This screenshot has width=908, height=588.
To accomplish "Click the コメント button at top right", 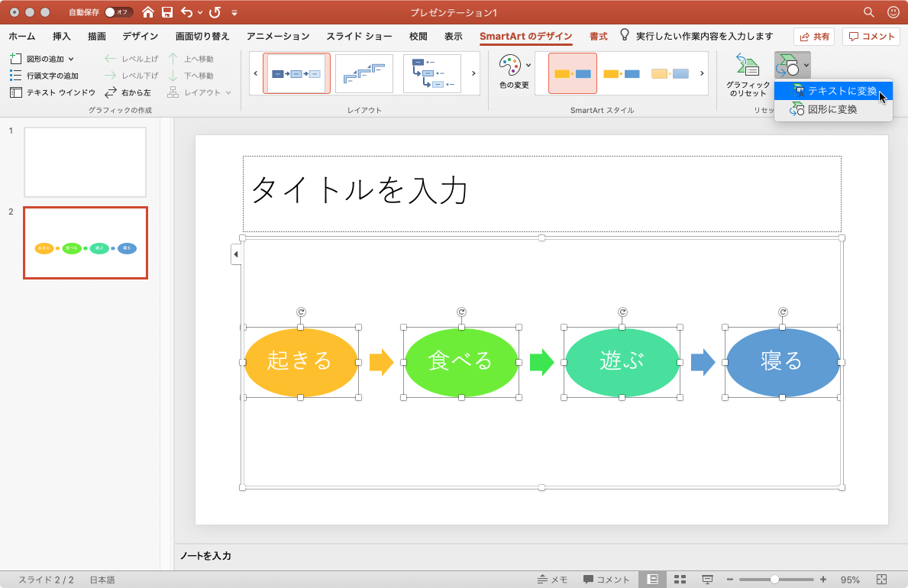I will (871, 37).
